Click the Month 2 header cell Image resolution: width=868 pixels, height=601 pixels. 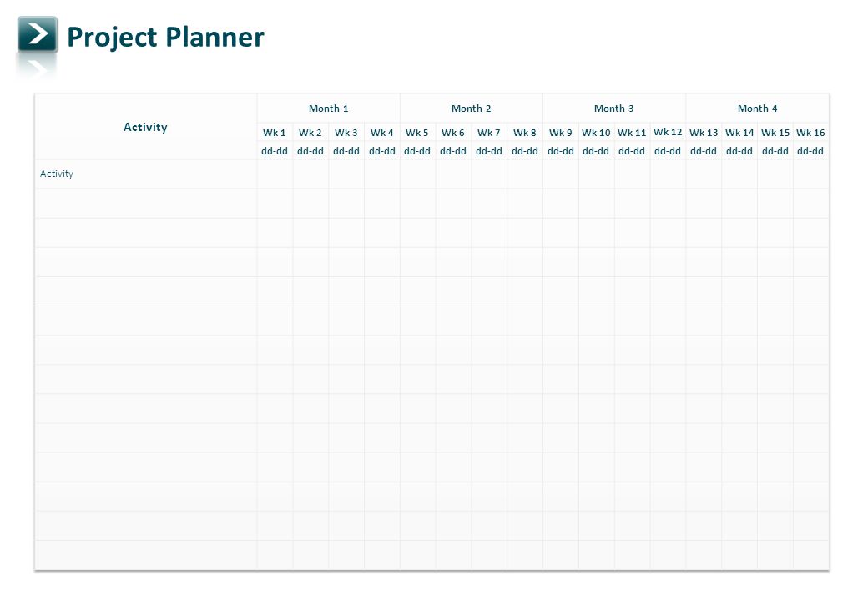click(471, 109)
